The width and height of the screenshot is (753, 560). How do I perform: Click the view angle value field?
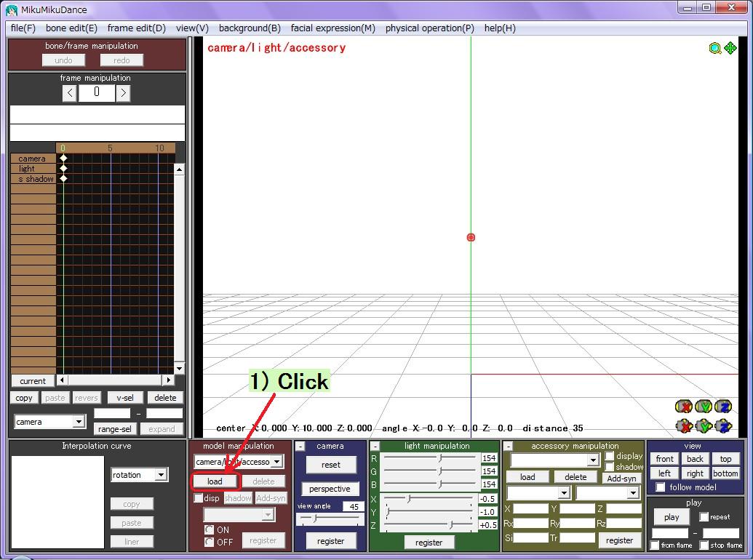pos(353,506)
